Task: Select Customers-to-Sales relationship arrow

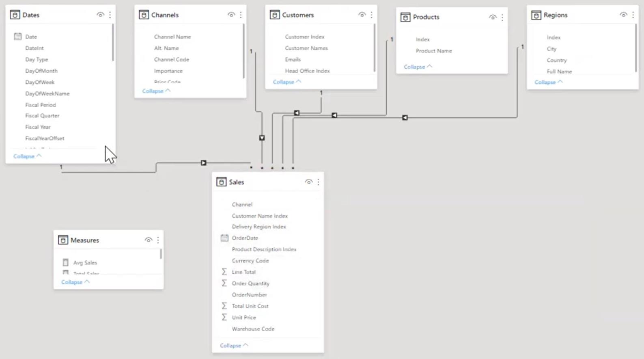Action: (297, 113)
